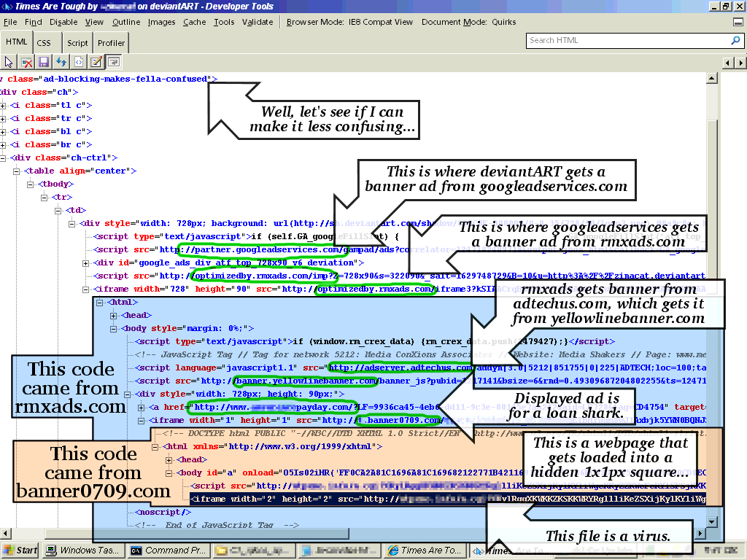
Task: Click the Save HTML floppy disk icon
Action: (44, 62)
